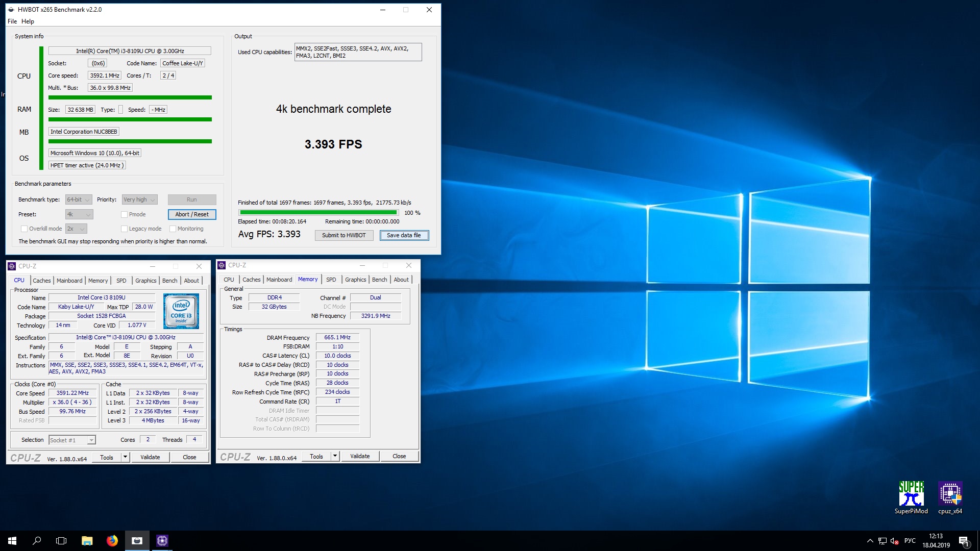Open Priority Very high dropdown
Viewport: 980px width, 551px height.
(x=139, y=200)
